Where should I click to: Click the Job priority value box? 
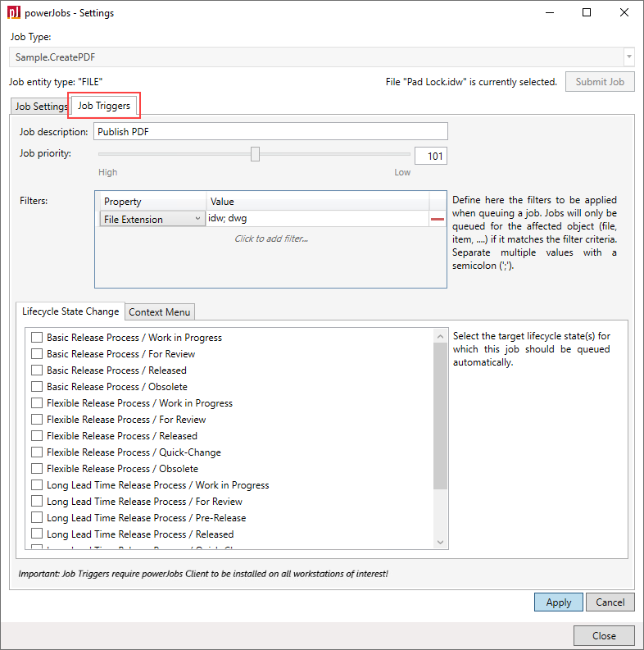(431, 157)
